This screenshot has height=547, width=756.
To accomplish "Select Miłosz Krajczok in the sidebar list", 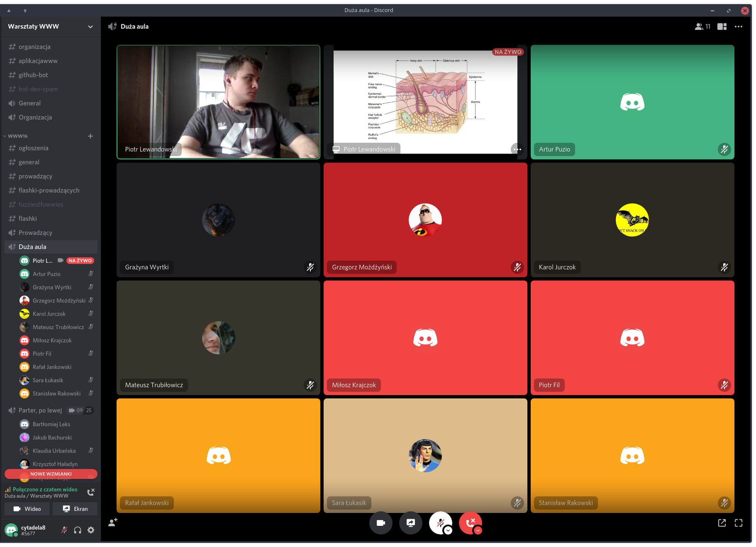I will (57, 341).
